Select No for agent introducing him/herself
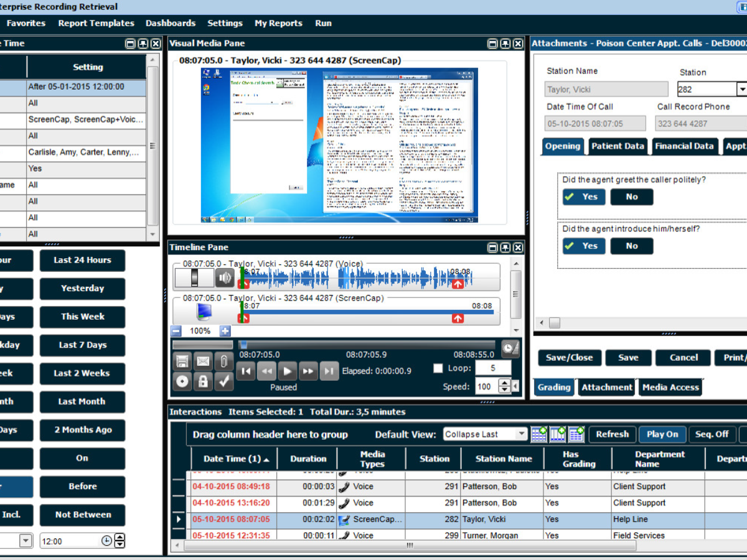This screenshot has height=560, width=747. [631, 246]
